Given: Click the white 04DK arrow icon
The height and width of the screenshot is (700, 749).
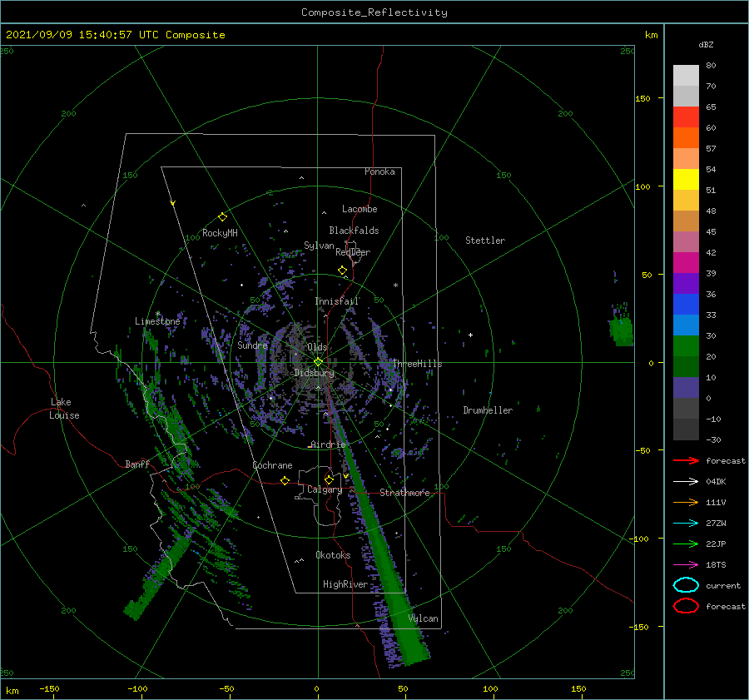Looking at the screenshot, I should pyautogui.click(x=686, y=481).
